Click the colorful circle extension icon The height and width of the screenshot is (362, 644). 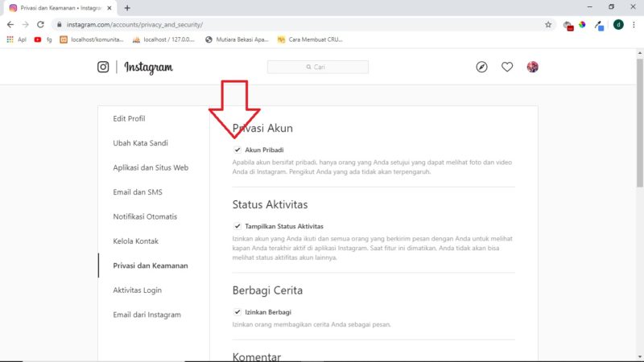pos(582,25)
